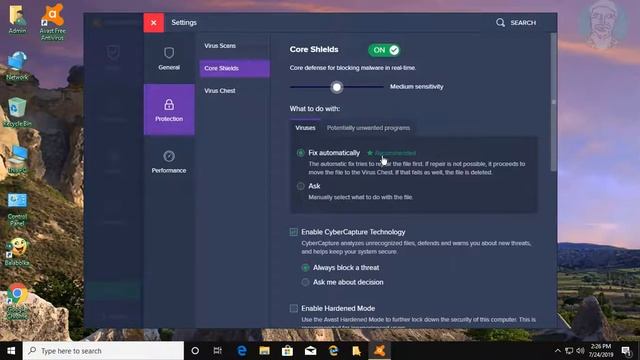This screenshot has width=640, height=360.
Task: Choose Always block a threat
Action: pos(305,268)
